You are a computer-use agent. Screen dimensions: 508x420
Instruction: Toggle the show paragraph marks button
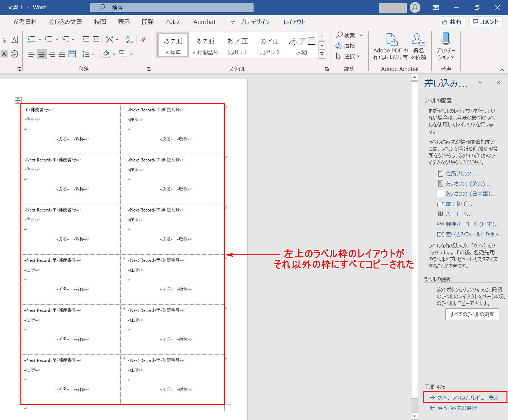(x=144, y=39)
